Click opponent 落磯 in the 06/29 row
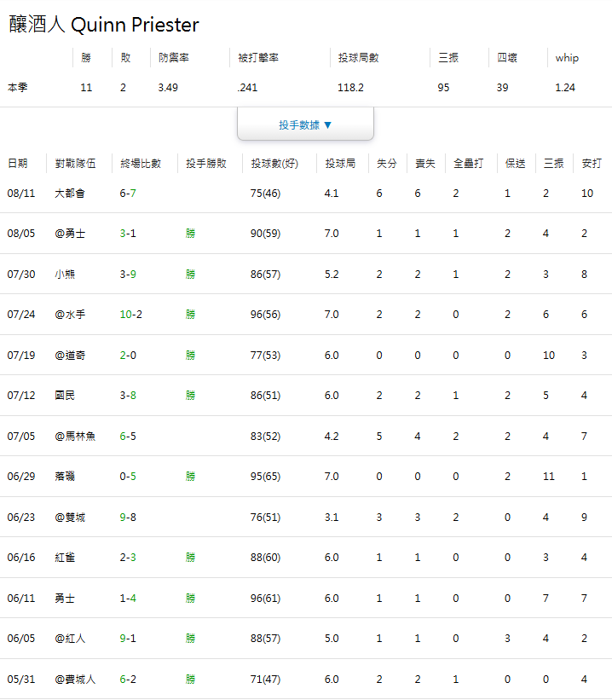Screen dimensions: 612x700 pos(65,477)
